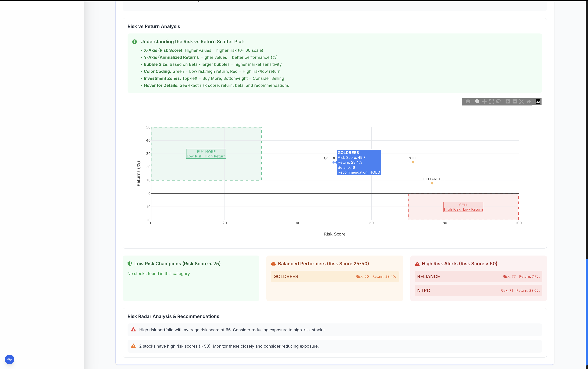The width and height of the screenshot is (588, 369).
Task: Click 'Risk: 77' value in RELIANCE row
Action: [509, 277]
